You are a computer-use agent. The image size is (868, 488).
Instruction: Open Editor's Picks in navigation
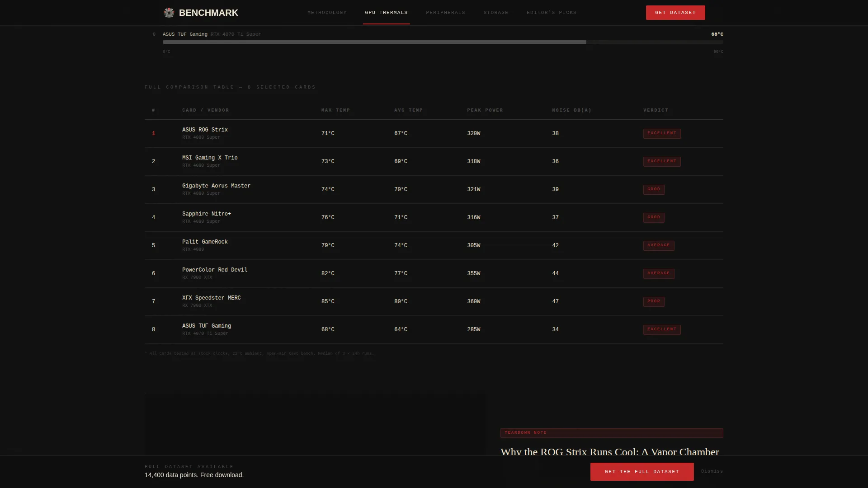[552, 13]
